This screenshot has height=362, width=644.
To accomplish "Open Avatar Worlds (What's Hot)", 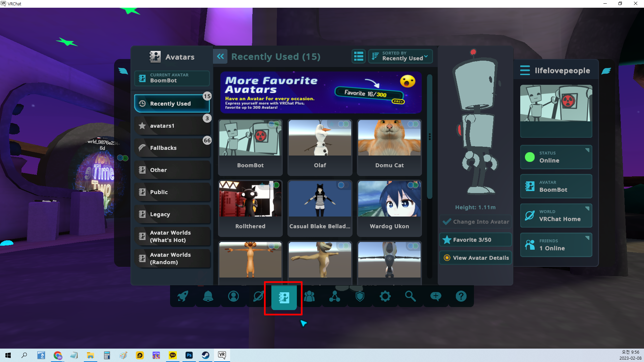I will 172,236.
